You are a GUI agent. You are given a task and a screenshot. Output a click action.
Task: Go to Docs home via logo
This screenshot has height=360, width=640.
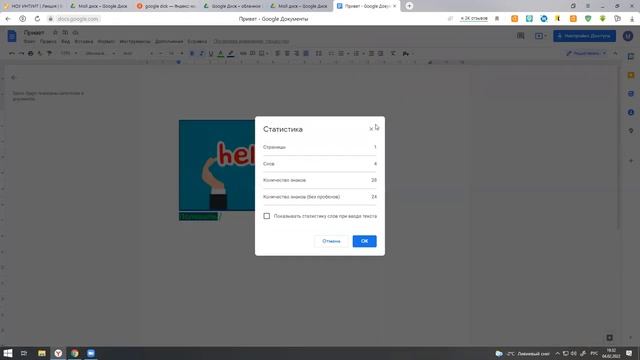tap(12, 36)
